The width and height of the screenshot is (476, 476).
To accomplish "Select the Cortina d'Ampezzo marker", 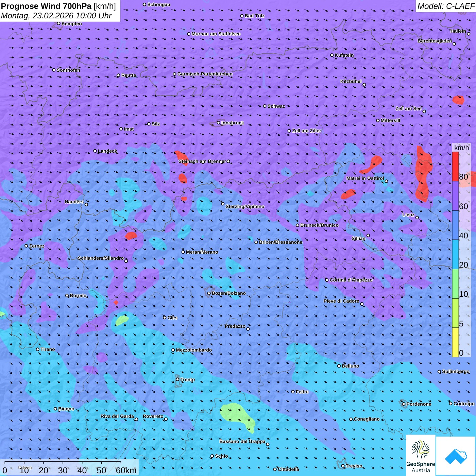I will point(327,280).
